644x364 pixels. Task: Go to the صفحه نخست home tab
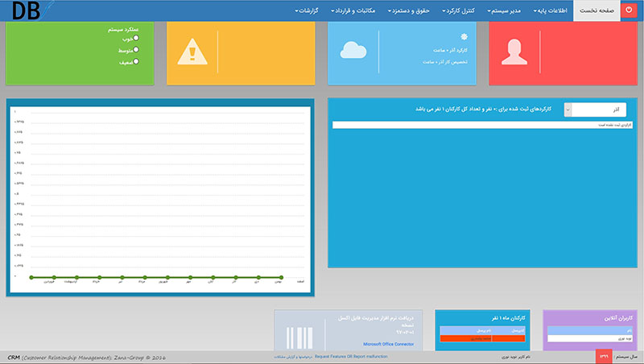coord(597,10)
